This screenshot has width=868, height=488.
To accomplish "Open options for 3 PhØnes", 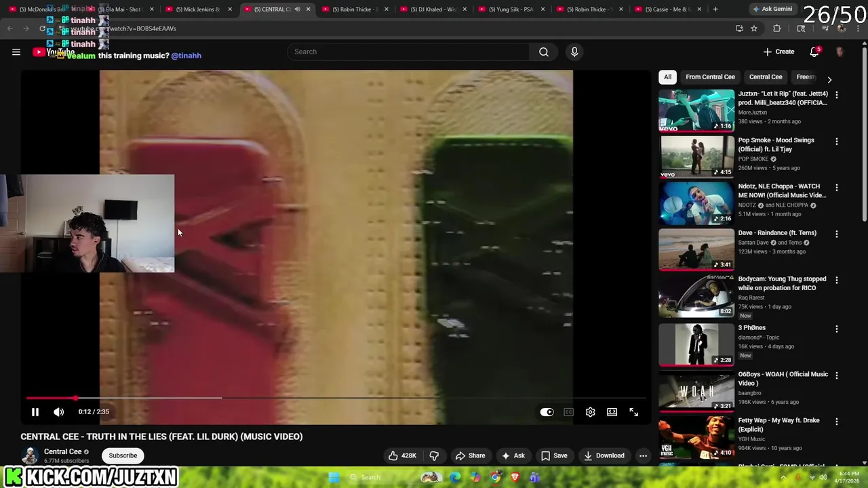I will click(x=836, y=329).
